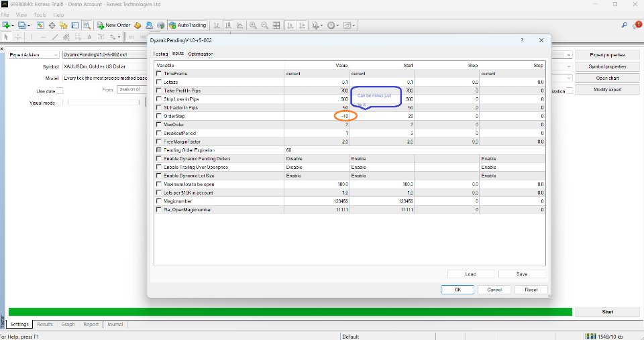The width and height of the screenshot is (644, 340).
Task: Toggle the Auto Scroll chart icon
Action: click(x=290, y=25)
